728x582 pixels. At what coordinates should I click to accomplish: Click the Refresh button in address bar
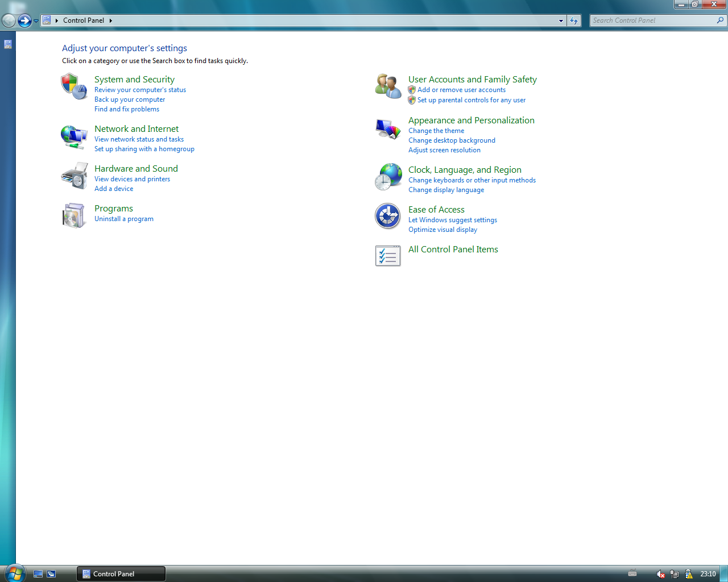(574, 20)
